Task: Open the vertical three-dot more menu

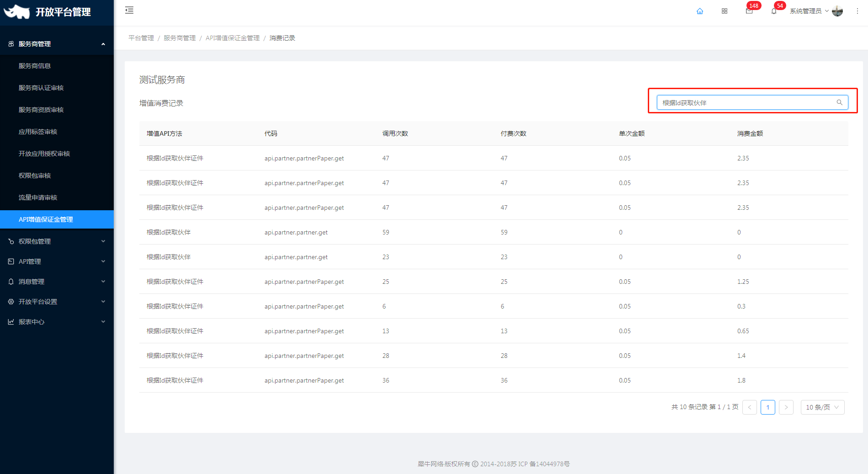Action: pyautogui.click(x=857, y=11)
